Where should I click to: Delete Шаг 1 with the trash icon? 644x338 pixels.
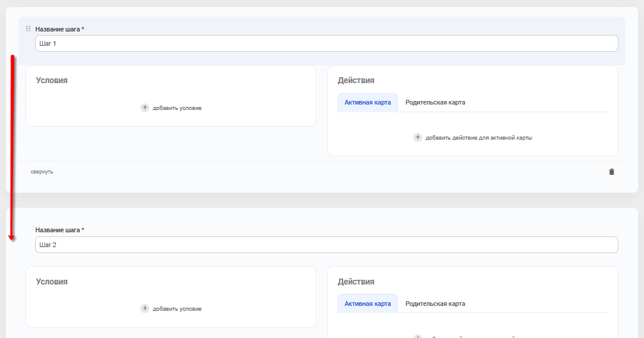click(611, 172)
